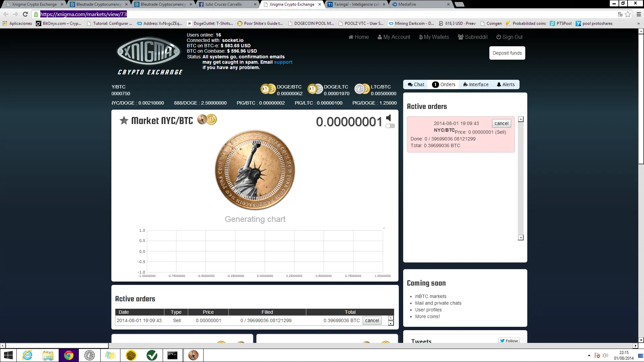Viewport: 644px width, 362px height.
Task: Expand the Active orders scroll stepper arrow
Action: [390, 318]
